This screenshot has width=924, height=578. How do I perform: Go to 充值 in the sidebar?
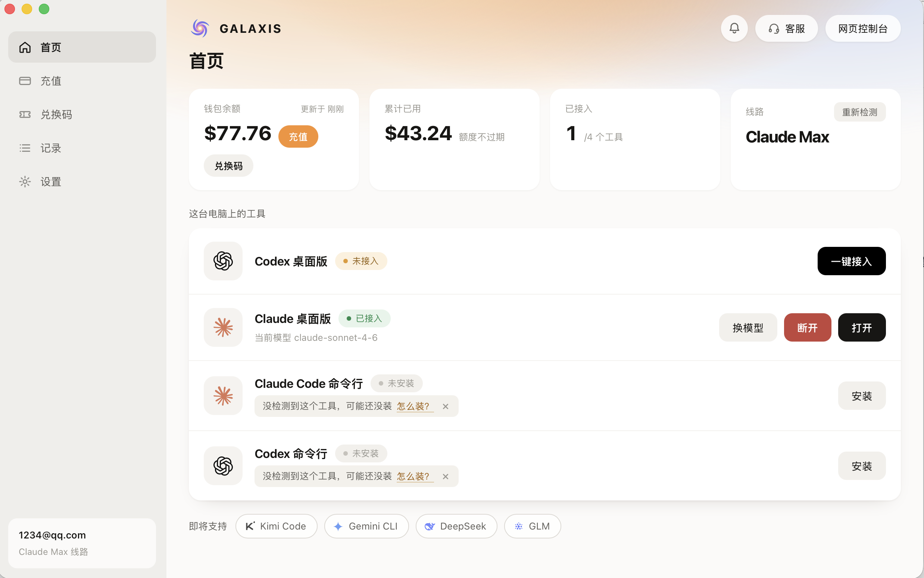click(x=82, y=81)
